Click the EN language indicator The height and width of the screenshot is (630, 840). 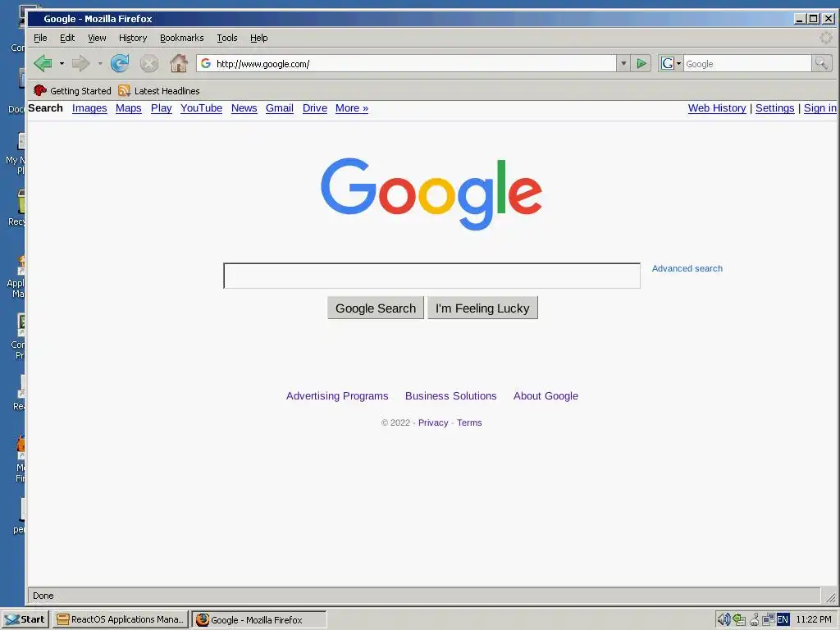783,620
